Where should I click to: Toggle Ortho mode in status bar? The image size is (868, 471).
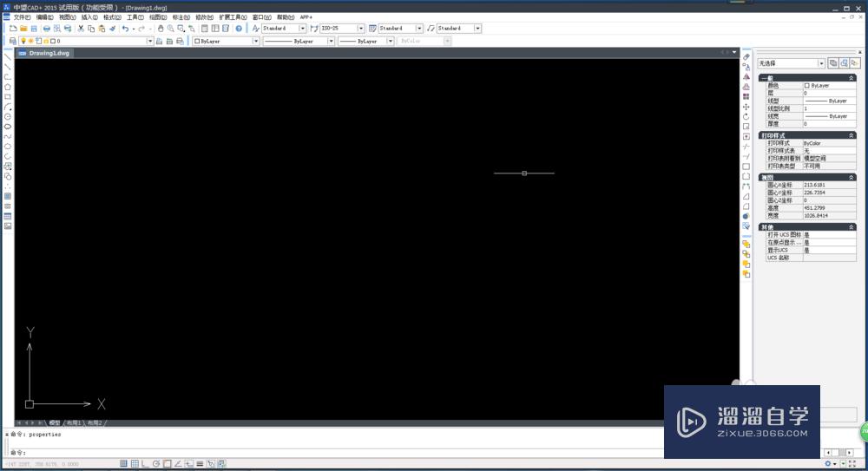click(145, 464)
